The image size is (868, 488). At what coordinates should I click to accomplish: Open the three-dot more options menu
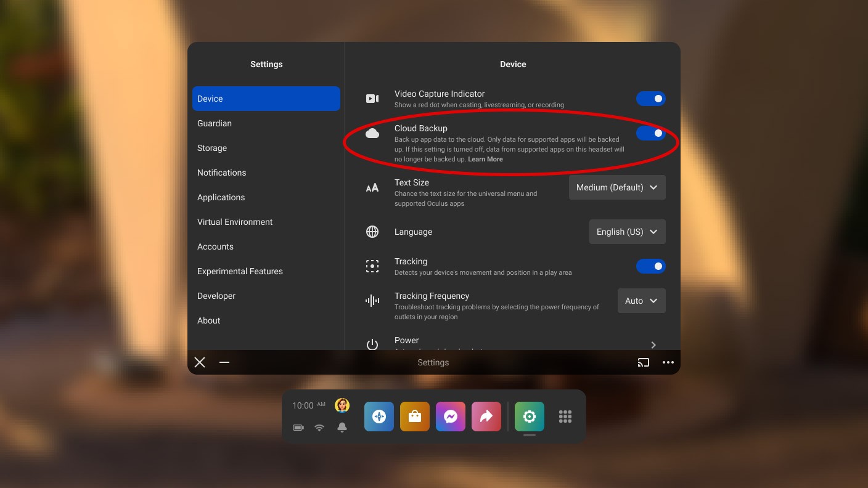(668, 362)
